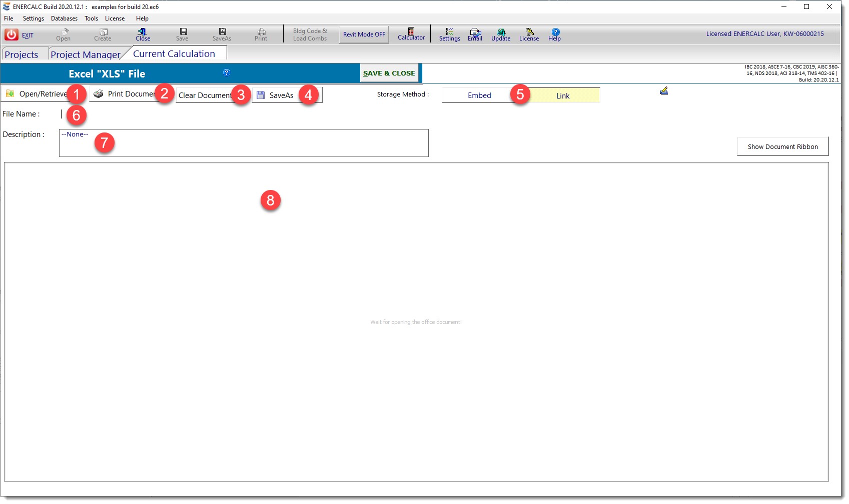Open the Databases menu
The width and height of the screenshot is (849, 504).
coord(64,18)
